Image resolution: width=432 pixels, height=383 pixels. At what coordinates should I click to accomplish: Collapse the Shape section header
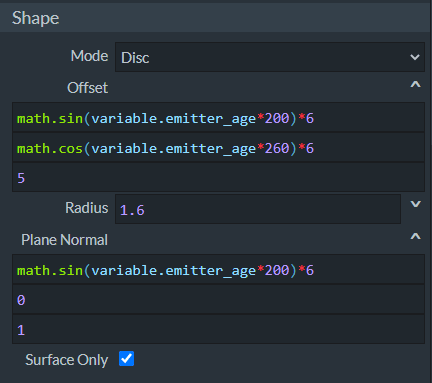coord(216,18)
